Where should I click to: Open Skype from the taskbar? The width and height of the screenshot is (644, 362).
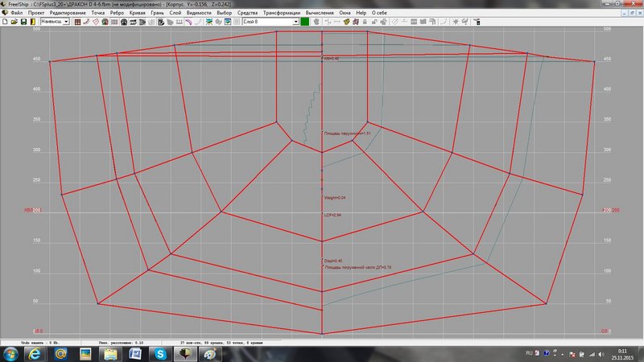coord(161,353)
